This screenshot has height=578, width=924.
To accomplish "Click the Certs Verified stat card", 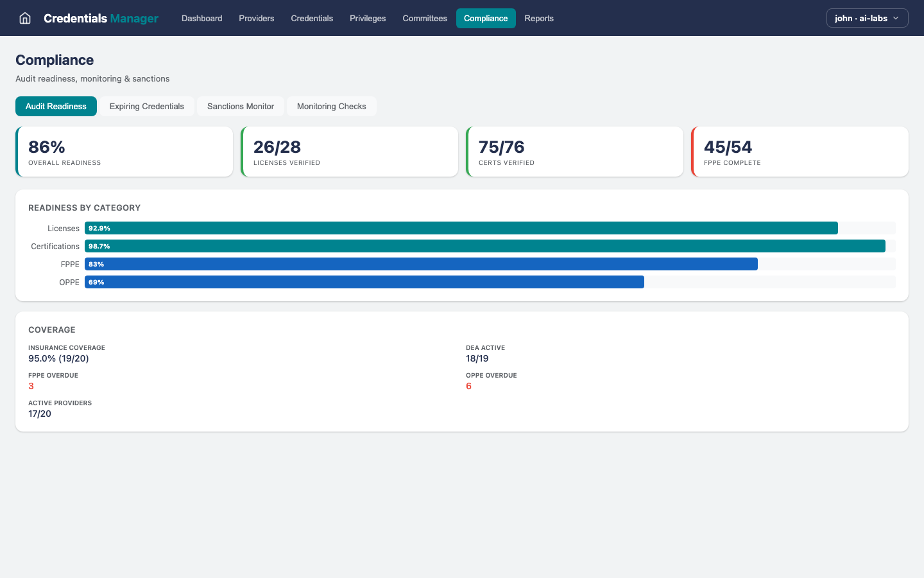I will pos(575,152).
